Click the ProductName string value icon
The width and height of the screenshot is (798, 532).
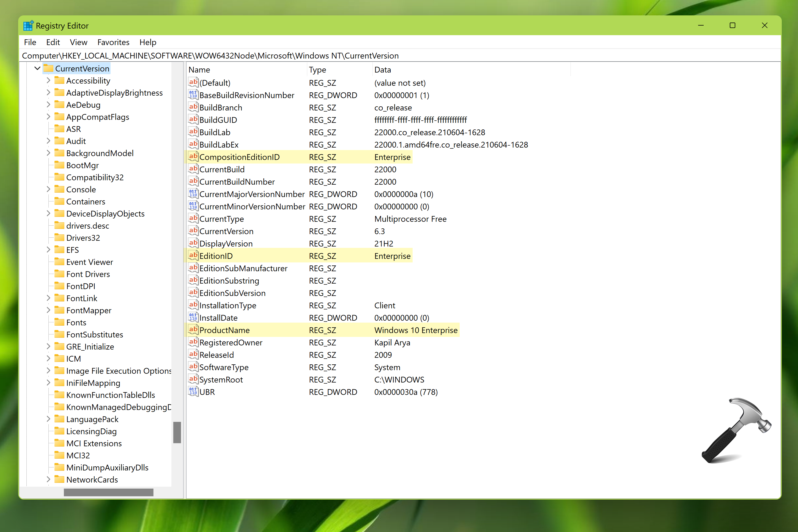point(193,330)
